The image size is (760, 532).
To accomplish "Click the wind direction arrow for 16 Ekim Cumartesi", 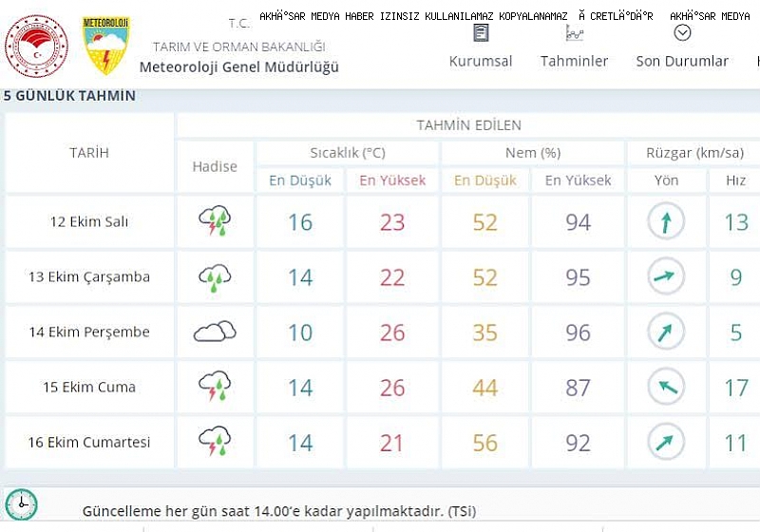I will [x=666, y=442].
